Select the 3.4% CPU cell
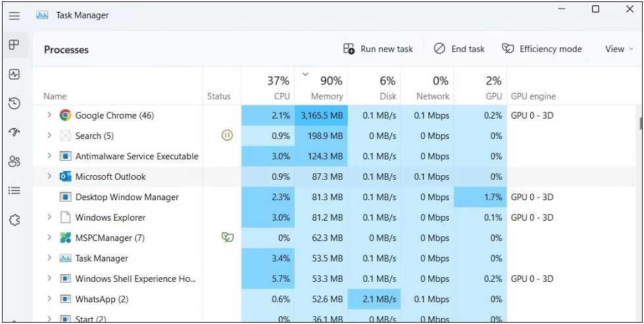The height and width of the screenshot is (324, 644). pos(268,258)
